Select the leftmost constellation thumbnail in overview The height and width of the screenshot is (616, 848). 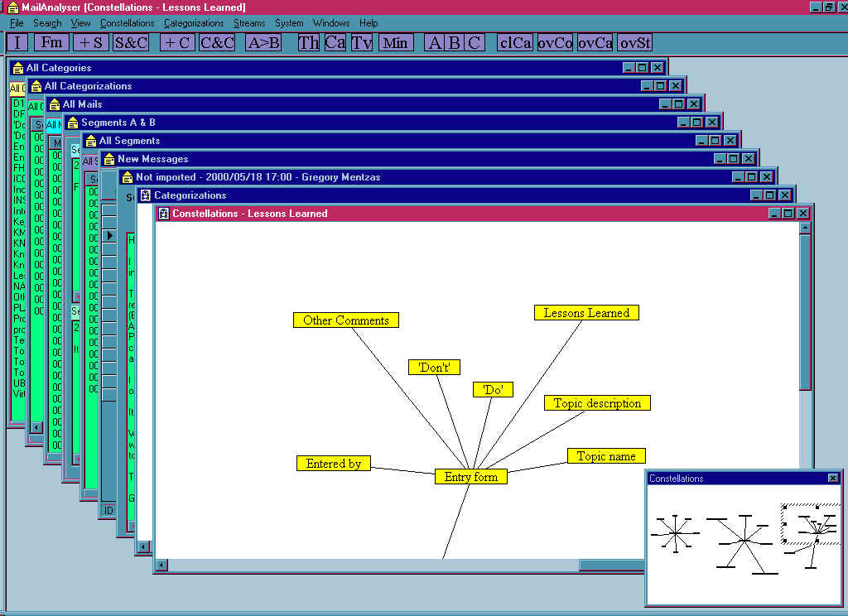point(675,532)
